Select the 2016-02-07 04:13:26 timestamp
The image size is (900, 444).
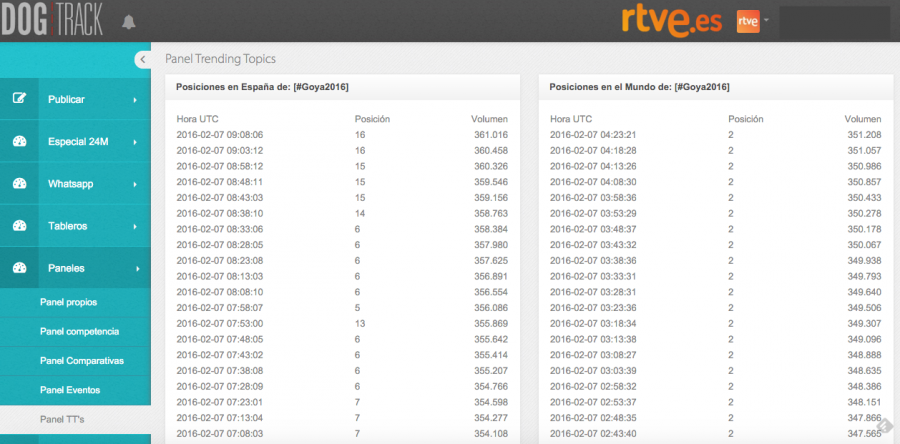(x=593, y=166)
